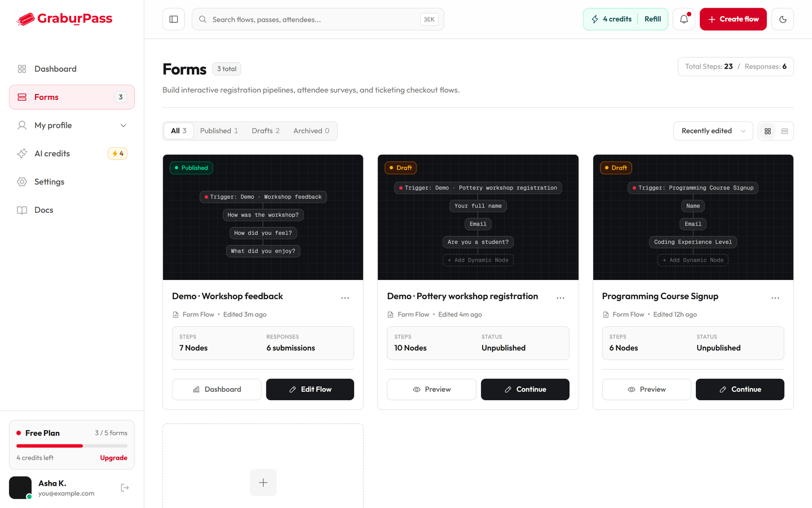Click the GraburPass logo
Screen dimensions: 812x508
pyautogui.click(x=64, y=19)
